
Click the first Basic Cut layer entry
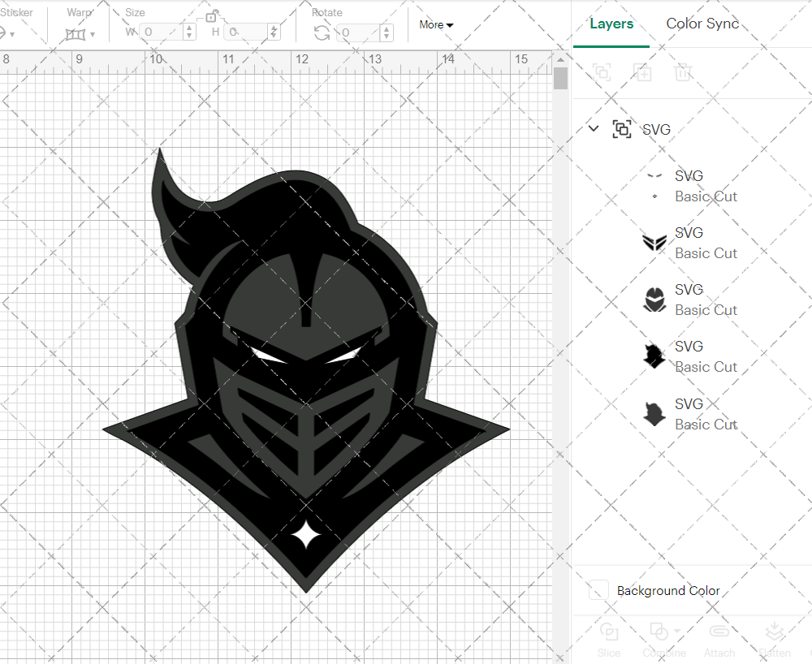[x=706, y=196]
